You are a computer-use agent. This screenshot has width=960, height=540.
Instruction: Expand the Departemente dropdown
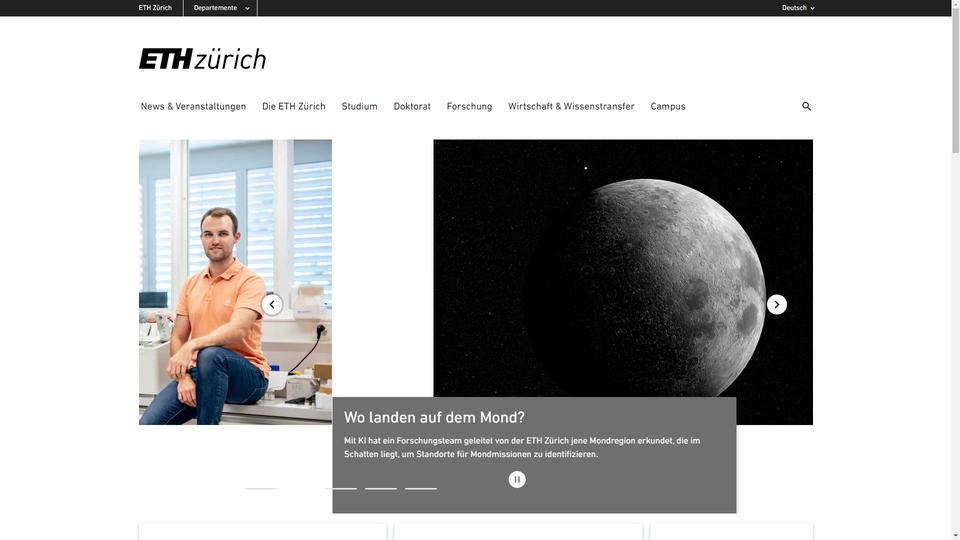pyautogui.click(x=220, y=8)
